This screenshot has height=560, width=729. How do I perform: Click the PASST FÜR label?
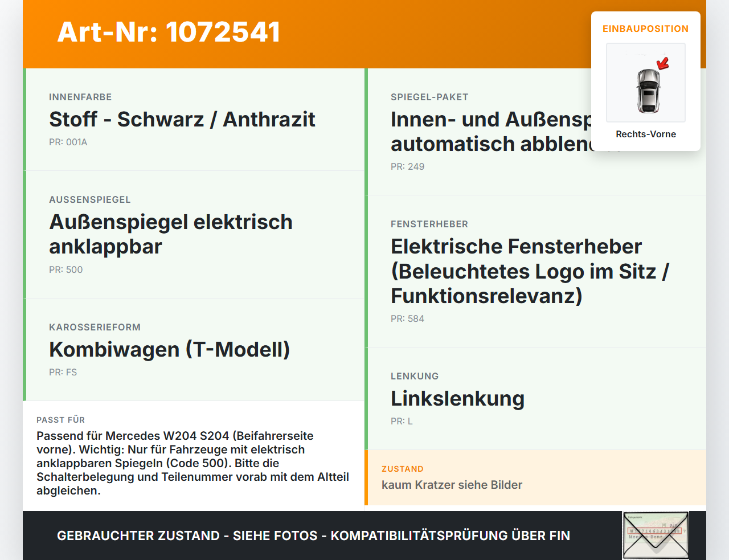point(61,420)
